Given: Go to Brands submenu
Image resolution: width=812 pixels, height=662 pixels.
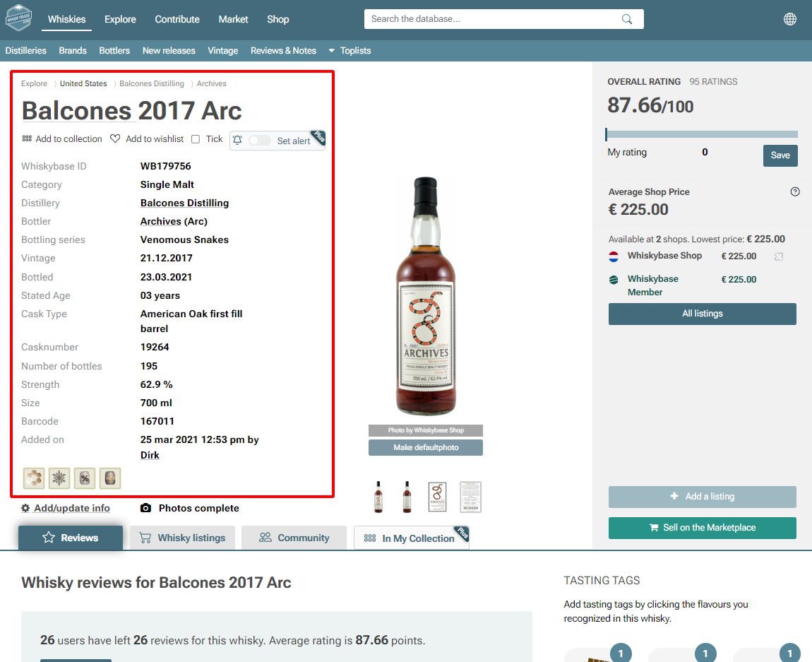Looking at the screenshot, I should coord(73,51).
